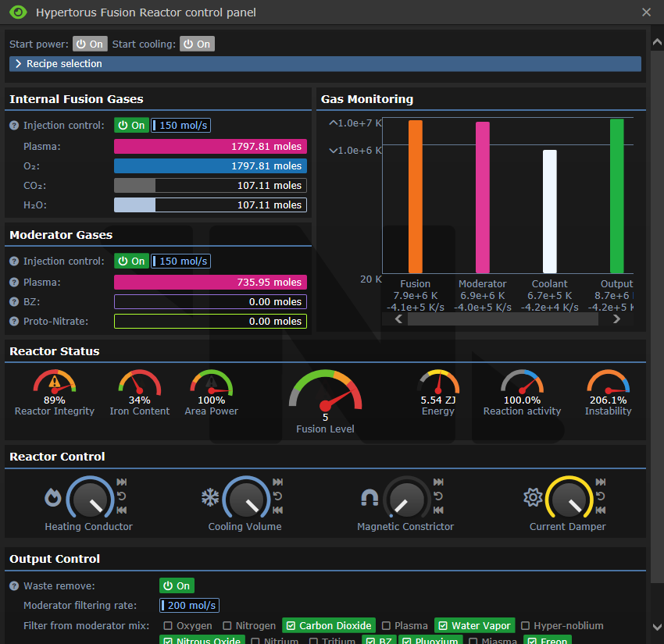664x644 pixels.
Task: Set Heating Conductor to maximum with skip-forward icon
Action: pyautogui.click(x=122, y=482)
